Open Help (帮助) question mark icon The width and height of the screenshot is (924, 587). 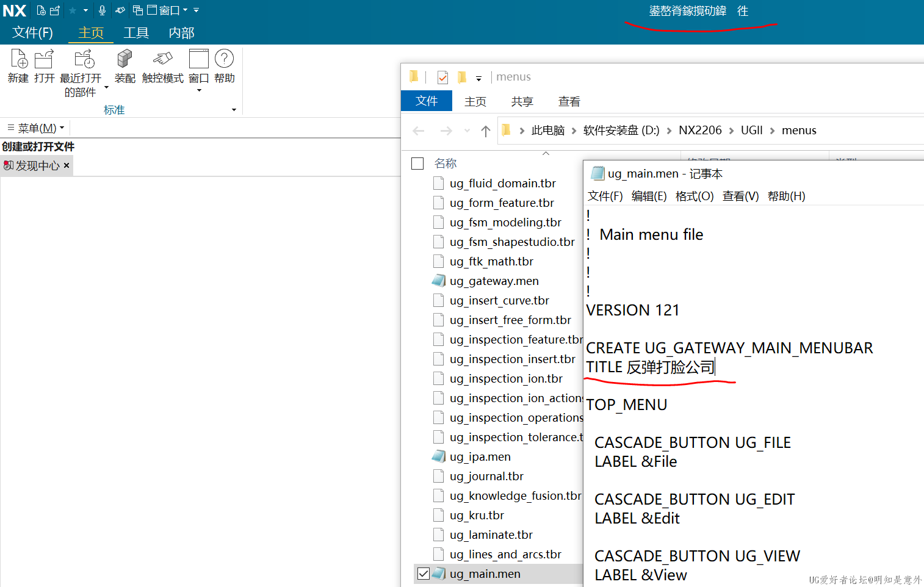pos(225,59)
